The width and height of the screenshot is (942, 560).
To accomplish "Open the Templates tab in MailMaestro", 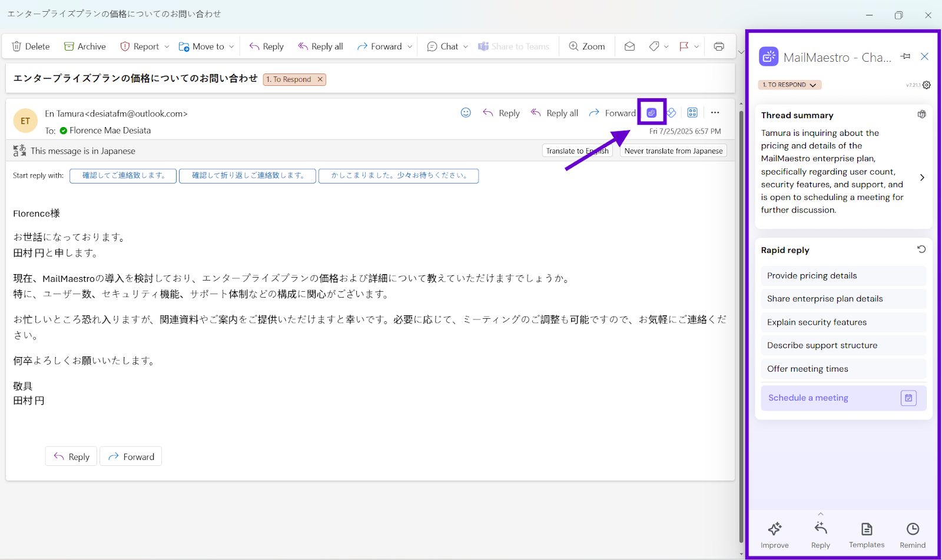I will coord(867,535).
